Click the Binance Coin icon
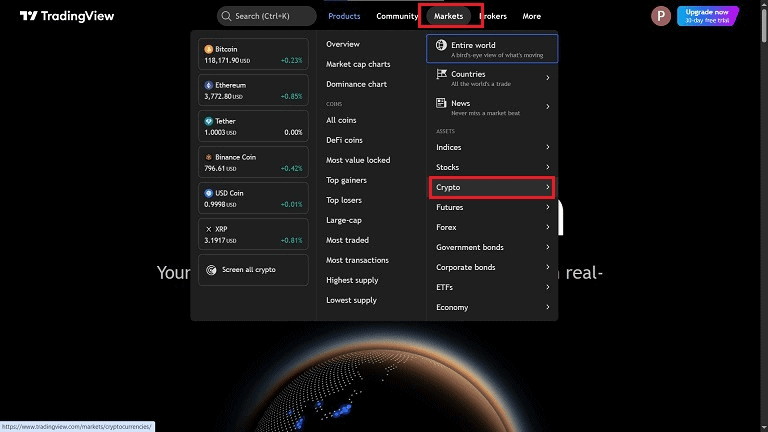 pos(209,157)
